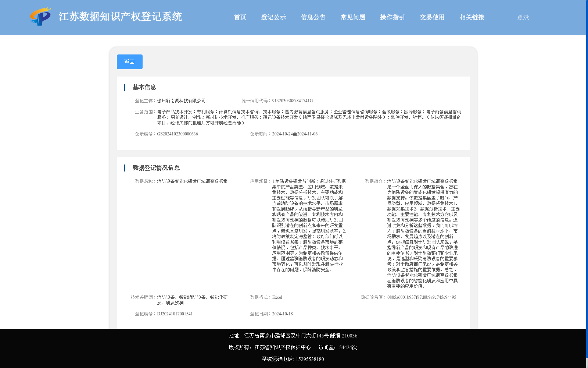The image size is (588, 368).
Task: Select data name 消防设备智能化研发广域调查数据集
Action: 192,181
